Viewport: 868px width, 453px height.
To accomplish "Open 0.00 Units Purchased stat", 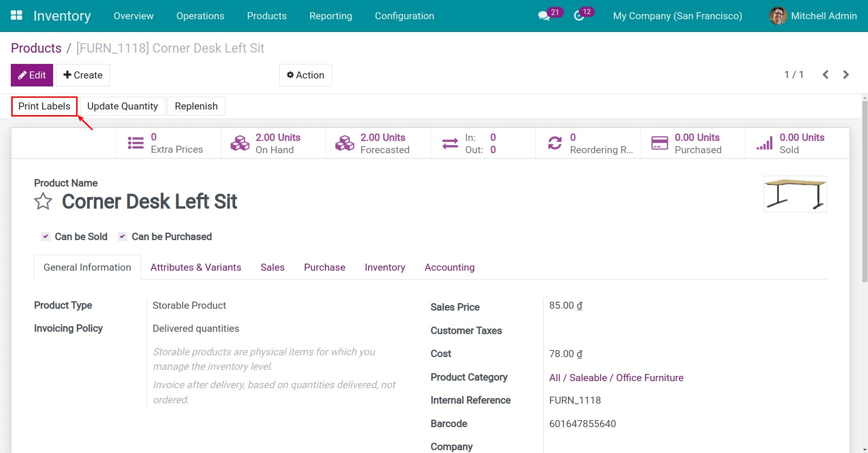I will pyautogui.click(x=693, y=143).
